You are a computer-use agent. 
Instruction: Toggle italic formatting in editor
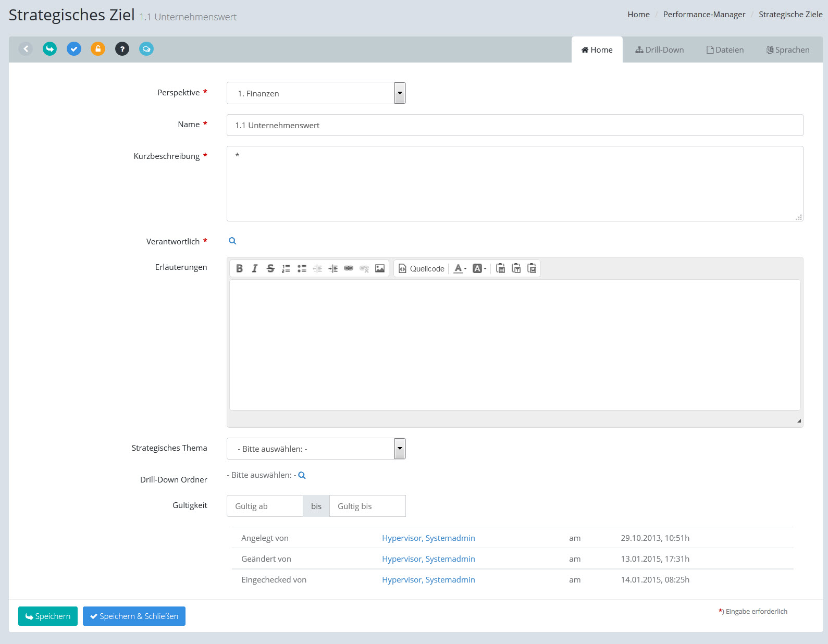coord(255,268)
